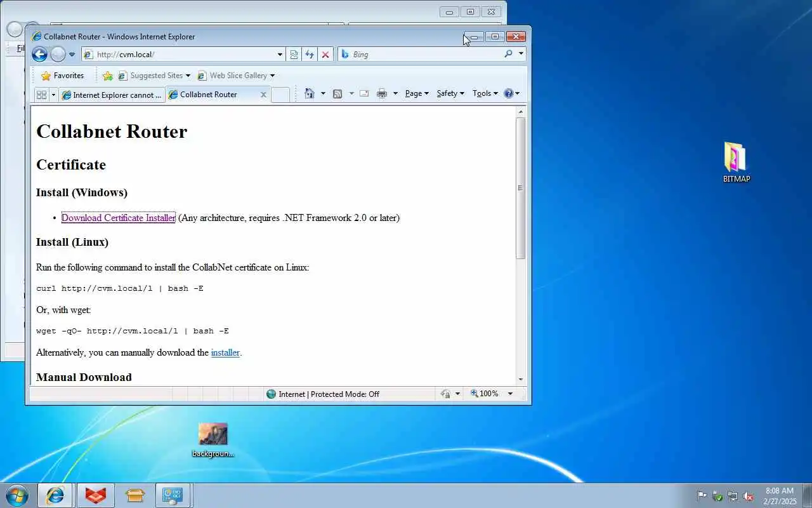This screenshot has height=508, width=812.
Task: Click the Internet Protected Mode: Off status text
Action: tap(329, 394)
